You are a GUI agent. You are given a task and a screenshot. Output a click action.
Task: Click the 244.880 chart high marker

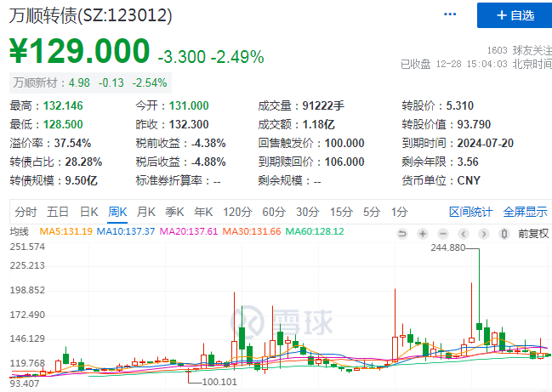(447, 247)
